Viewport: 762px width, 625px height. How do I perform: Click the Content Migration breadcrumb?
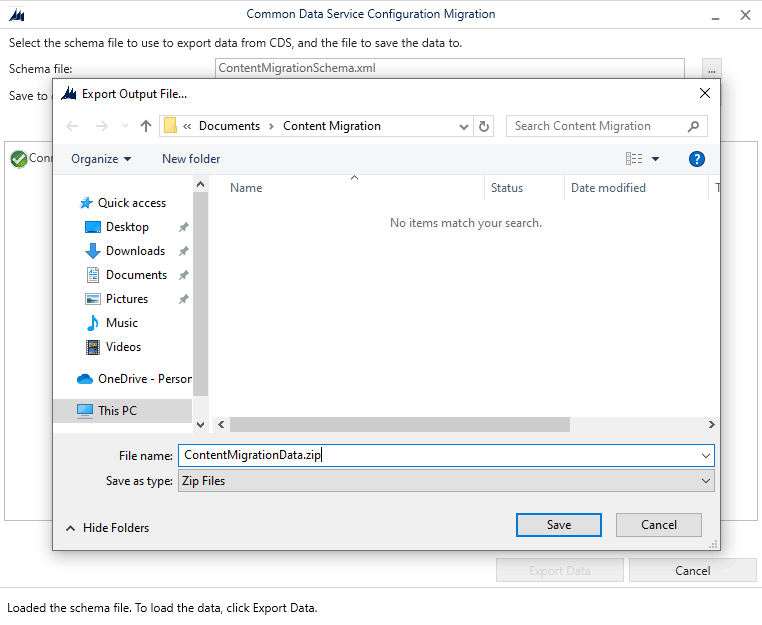pos(332,126)
